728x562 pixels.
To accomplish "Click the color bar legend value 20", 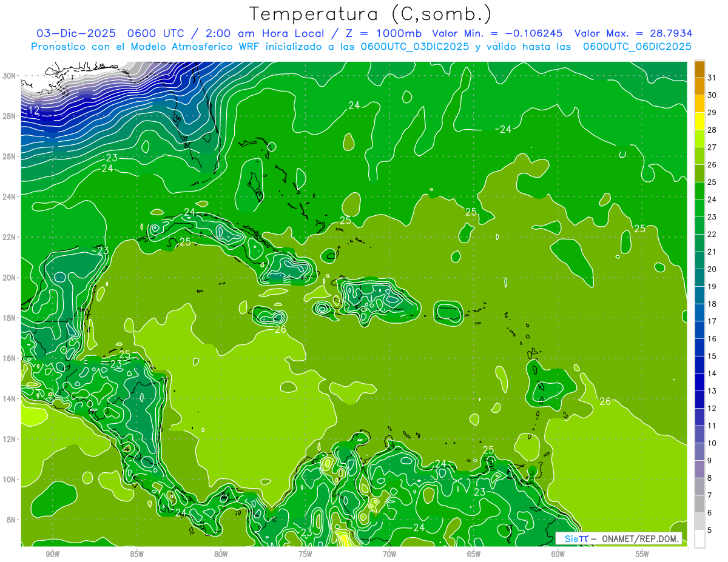I will 712,269.
